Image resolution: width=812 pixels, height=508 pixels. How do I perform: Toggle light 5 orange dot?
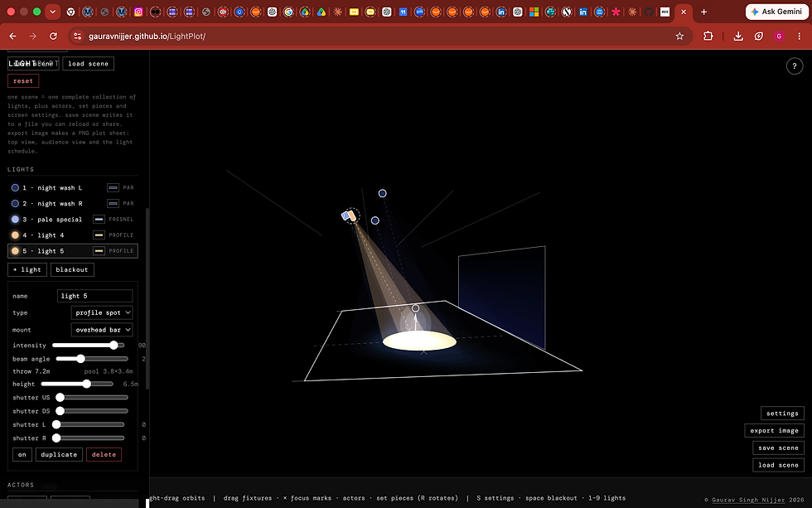(15, 250)
